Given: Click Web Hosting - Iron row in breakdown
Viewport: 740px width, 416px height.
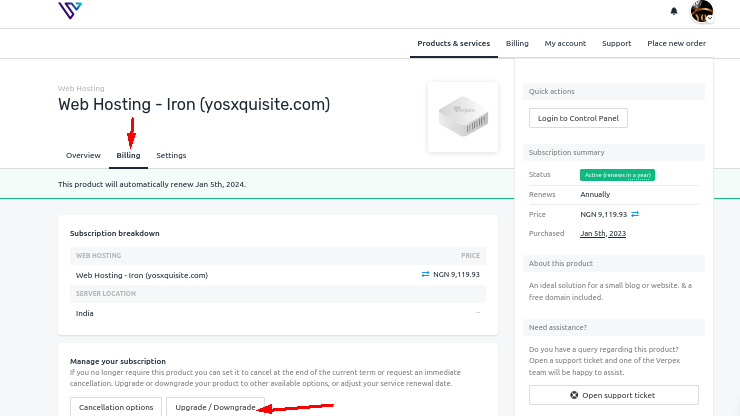Looking at the screenshot, I should tap(278, 275).
